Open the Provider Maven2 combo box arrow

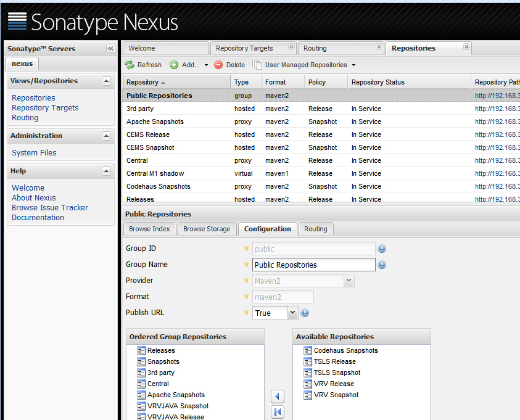tap(349, 281)
